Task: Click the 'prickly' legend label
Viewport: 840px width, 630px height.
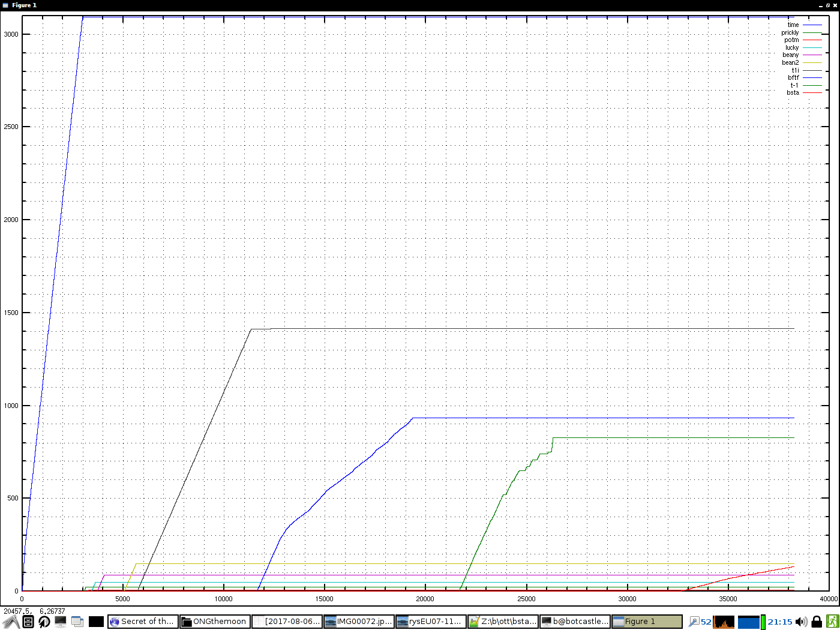Action: click(x=790, y=33)
